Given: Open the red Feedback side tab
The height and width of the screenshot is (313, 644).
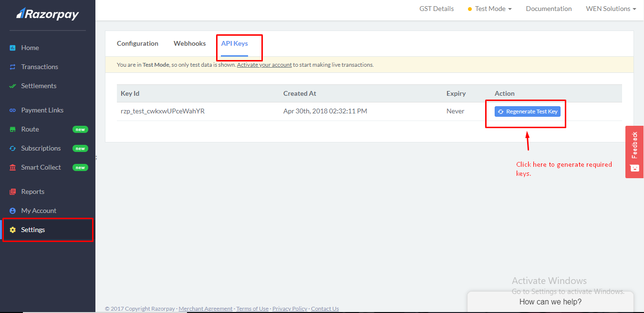Looking at the screenshot, I should tap(634, 151).
